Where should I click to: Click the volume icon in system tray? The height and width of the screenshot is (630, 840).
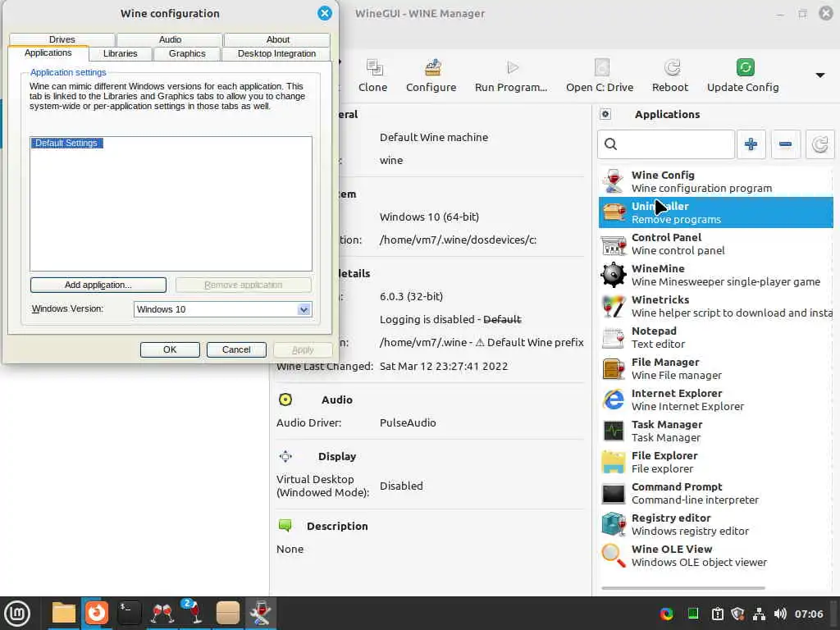coord(779,614)
